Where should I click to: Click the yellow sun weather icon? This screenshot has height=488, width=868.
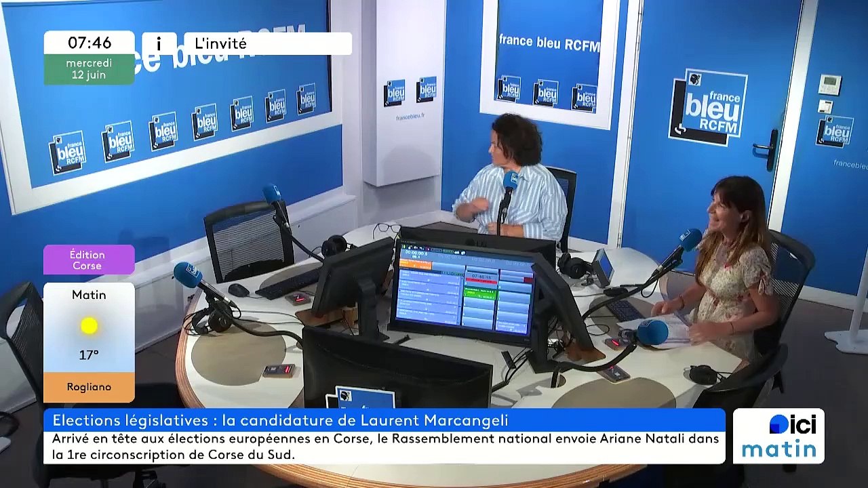(89, 326)
